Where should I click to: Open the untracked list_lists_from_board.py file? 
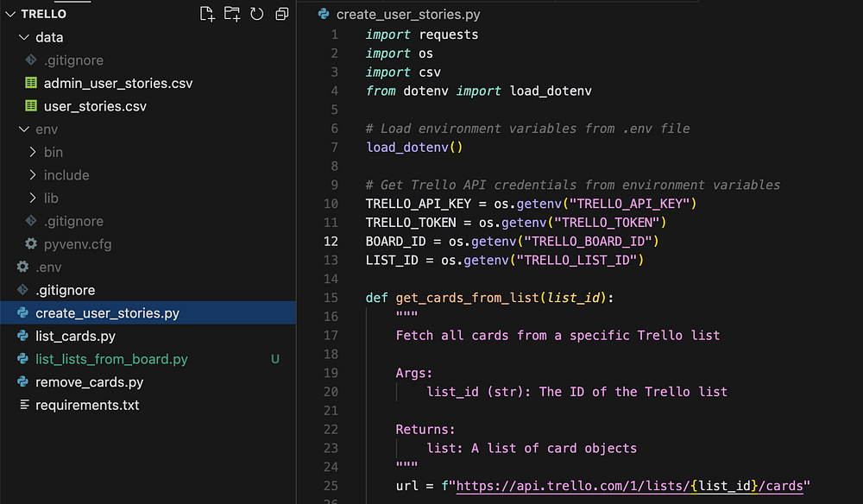pos(111,359)
